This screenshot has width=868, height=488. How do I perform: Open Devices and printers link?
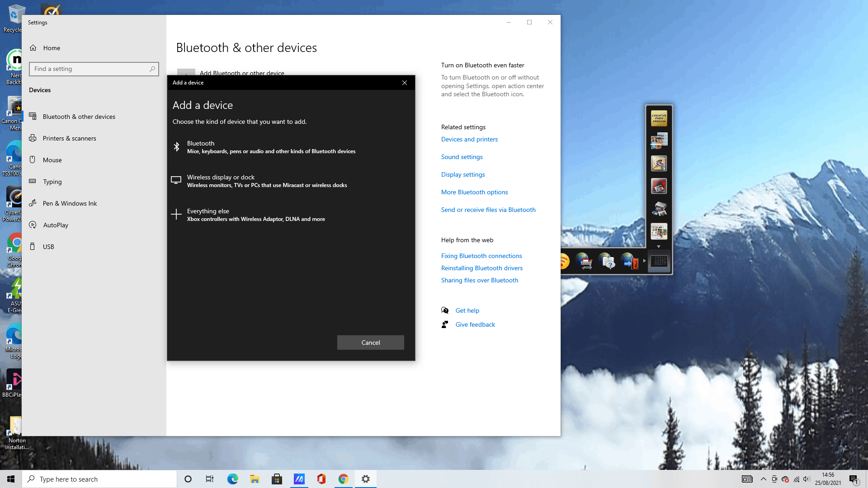pyautogui.click(x=469, y=139)
